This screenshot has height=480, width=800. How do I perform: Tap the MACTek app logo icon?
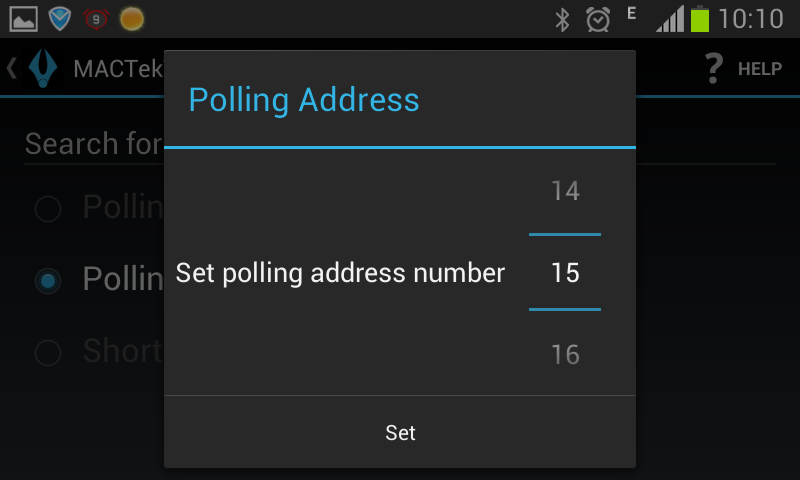(43, 68)
